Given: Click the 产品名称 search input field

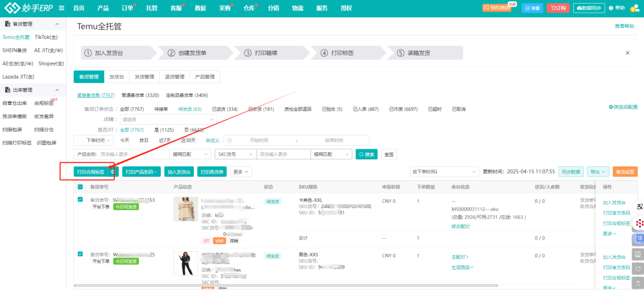Looking at the screenshot, I should coord(134,155).
